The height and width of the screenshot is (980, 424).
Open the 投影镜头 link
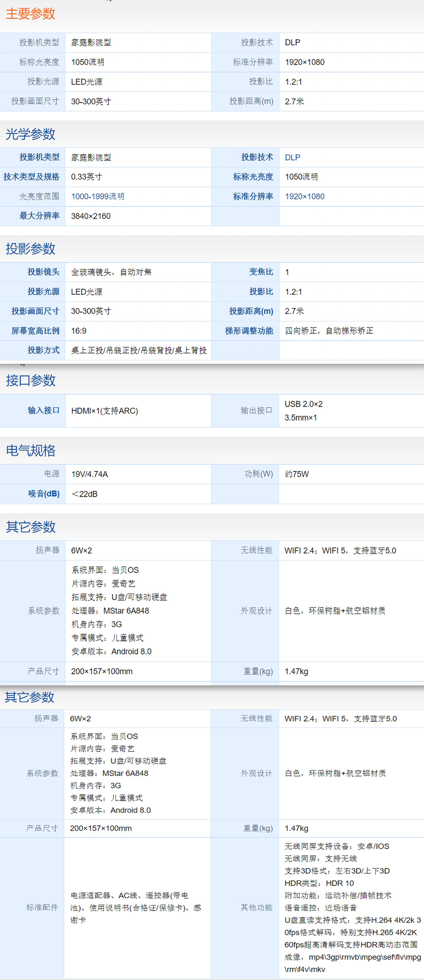pos(43,272)
